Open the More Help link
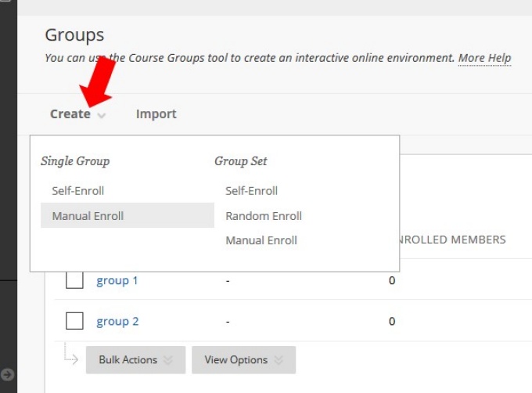The height and width of the screenshot is (393, 532). [x=484, y=58]
